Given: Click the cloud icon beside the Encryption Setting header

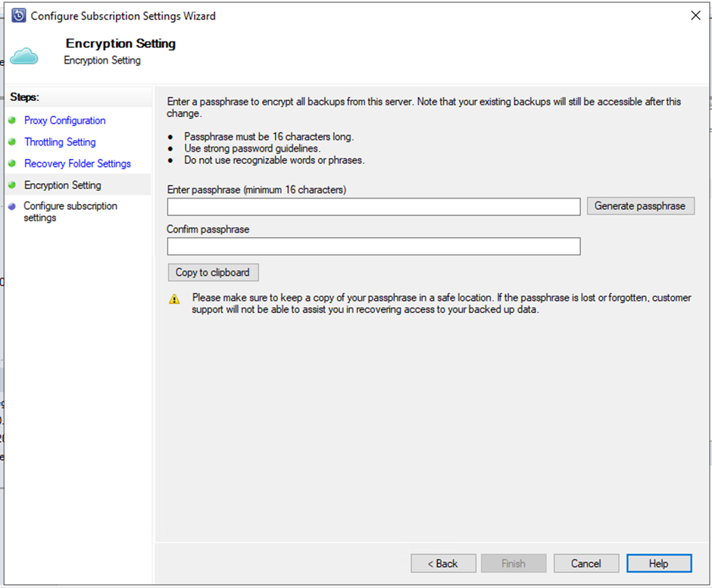Looking at the screenshot, I should (25, 55).
